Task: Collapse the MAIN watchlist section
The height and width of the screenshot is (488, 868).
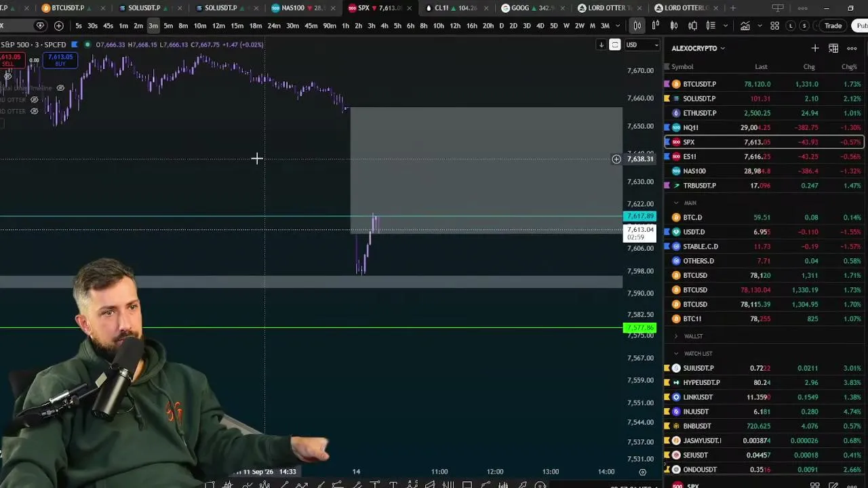Action: coord(676,203)
